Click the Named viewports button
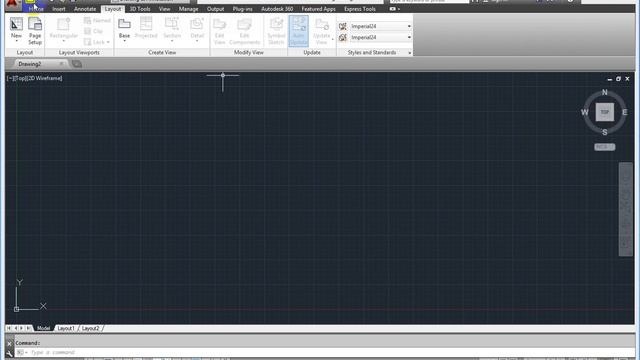This screenshot has height=360, width=640. click(97, 20)
